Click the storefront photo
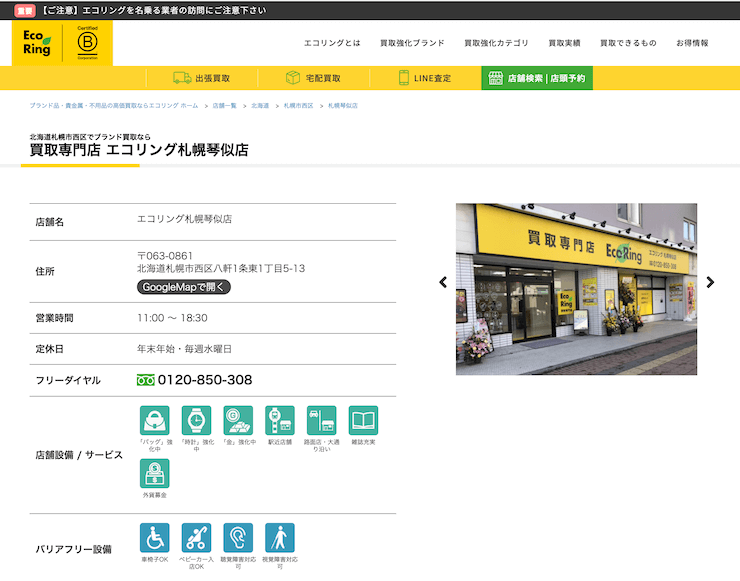Screen dimensions: 740x581 coord(576,289)
